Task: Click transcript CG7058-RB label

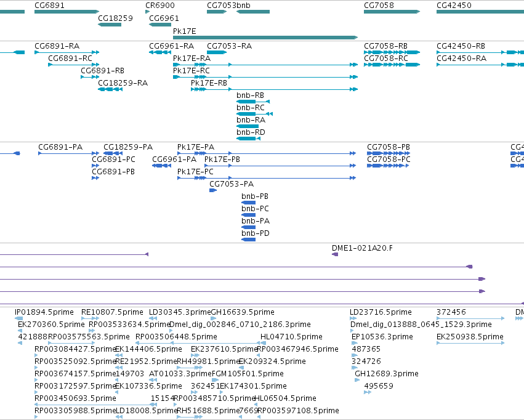Action: point(385,46)
